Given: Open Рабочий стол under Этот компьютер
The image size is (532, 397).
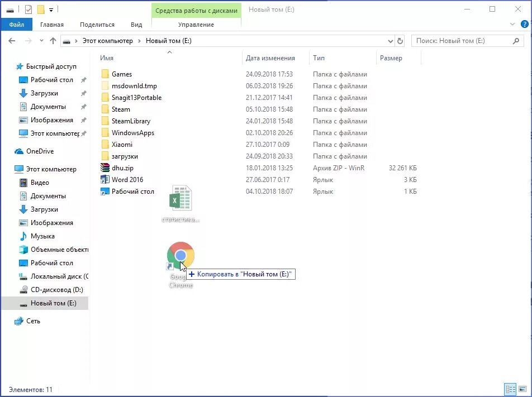Looking at the screenshot, I should (51, 263).
